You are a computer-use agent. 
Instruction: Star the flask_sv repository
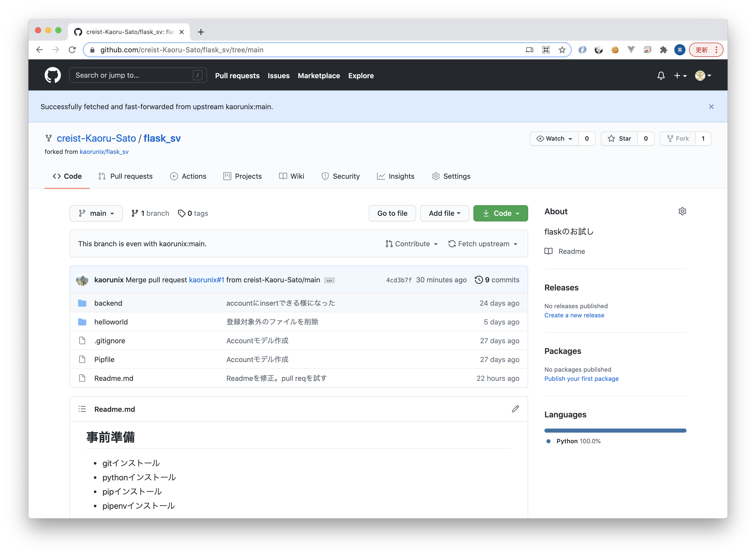(619, 139)
